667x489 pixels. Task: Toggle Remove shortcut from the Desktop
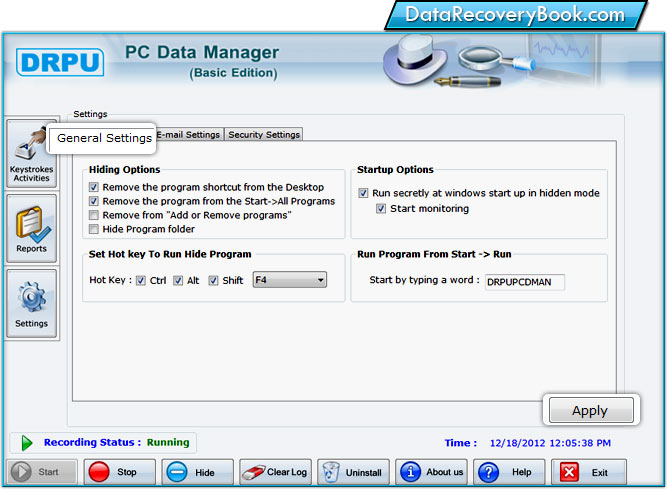click(x=94, y=187)
